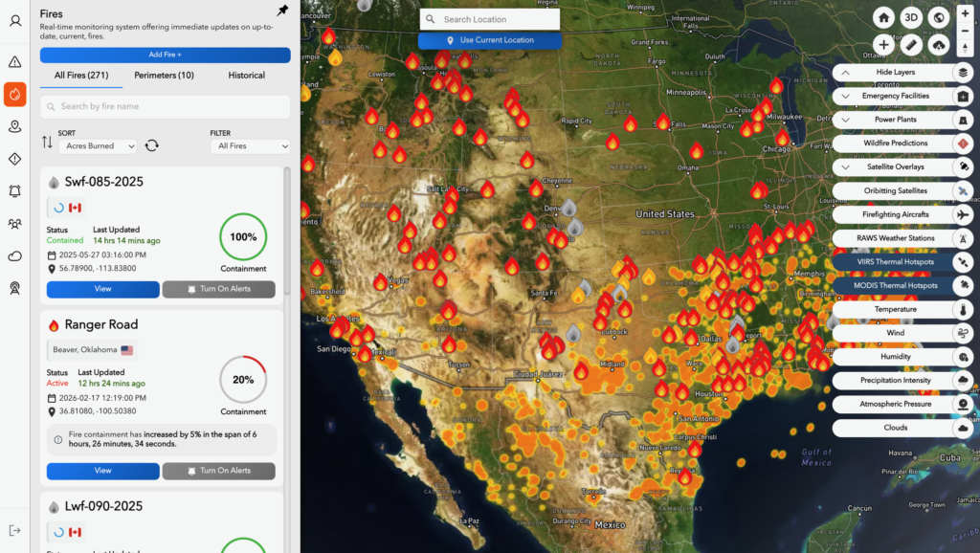Click the Emergency Facilities hospital icon
The width and height of the screenshot is (980, 553).
point(963,97)
